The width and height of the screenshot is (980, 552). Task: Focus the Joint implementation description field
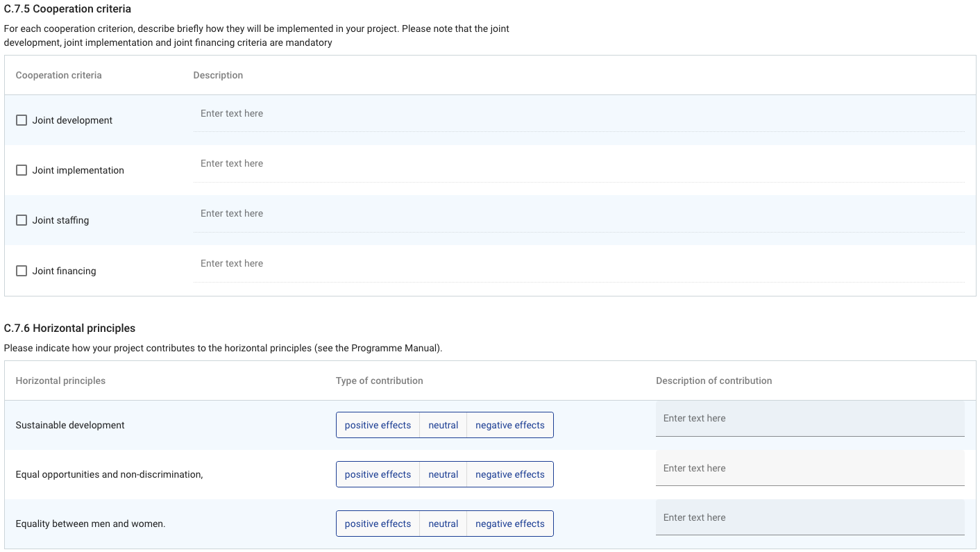[578, 164]
